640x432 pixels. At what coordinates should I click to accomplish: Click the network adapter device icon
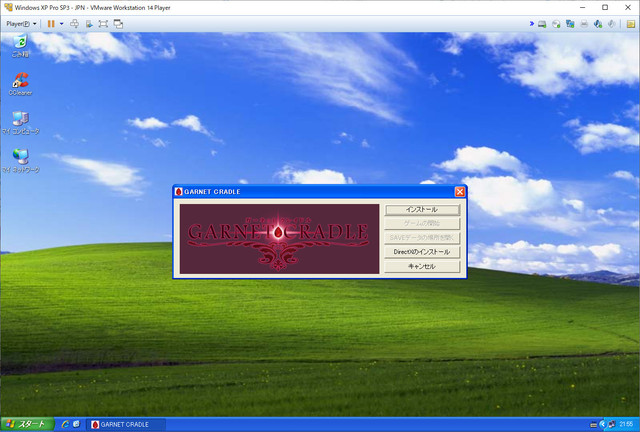tap(570, 24)
